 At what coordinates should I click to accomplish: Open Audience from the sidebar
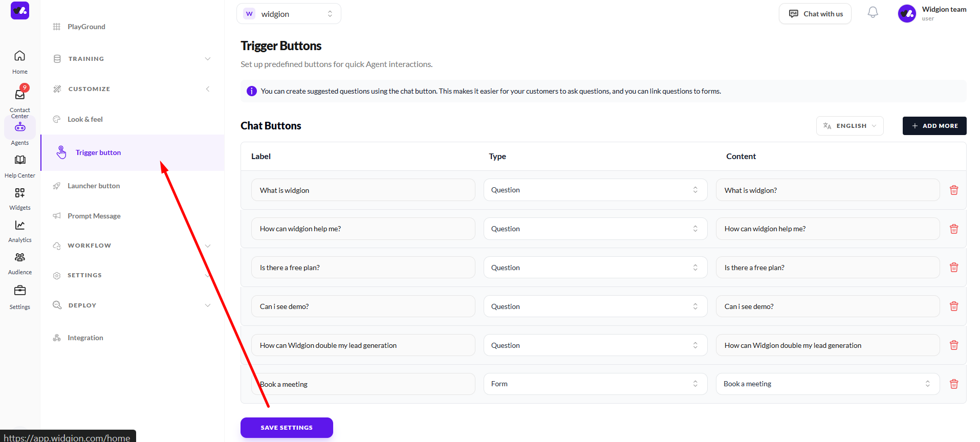click(x=20, y=258)
